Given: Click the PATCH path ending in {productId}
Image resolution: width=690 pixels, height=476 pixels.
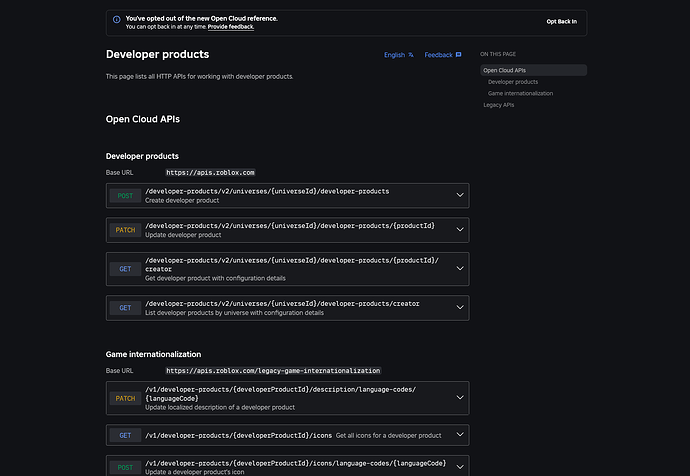Looking at the screenshot, I should [290, 226].
